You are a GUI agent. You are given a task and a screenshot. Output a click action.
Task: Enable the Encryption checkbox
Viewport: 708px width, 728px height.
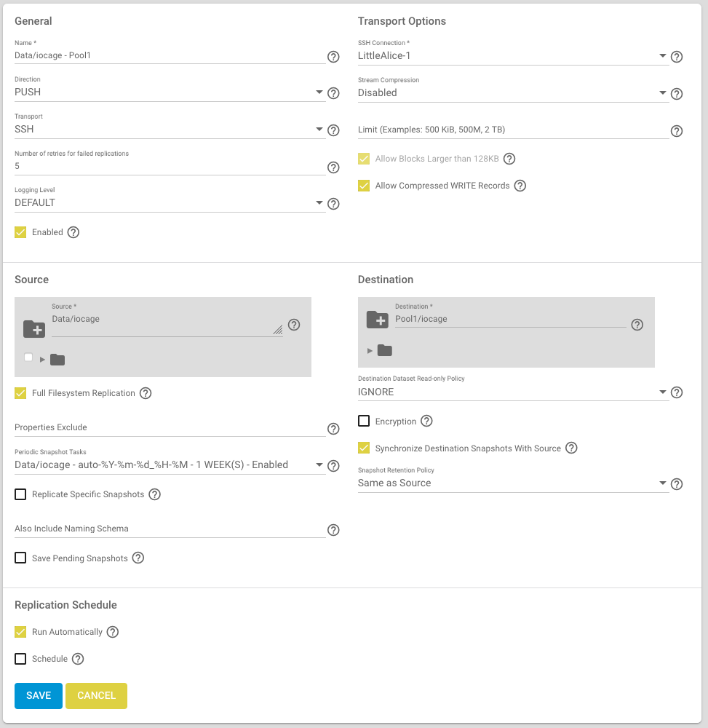pos(364,421)
